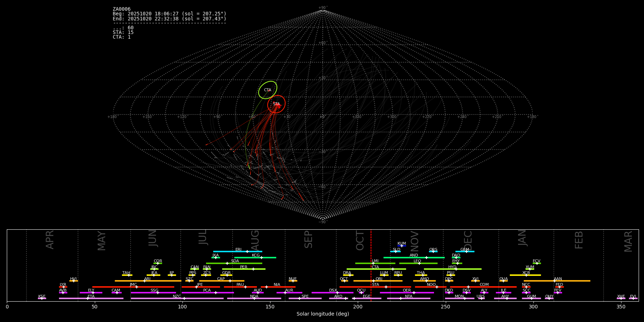Viewport: 644px width, 322px height.
Task: Click the COM shower label
Action: tap(484, 285)
